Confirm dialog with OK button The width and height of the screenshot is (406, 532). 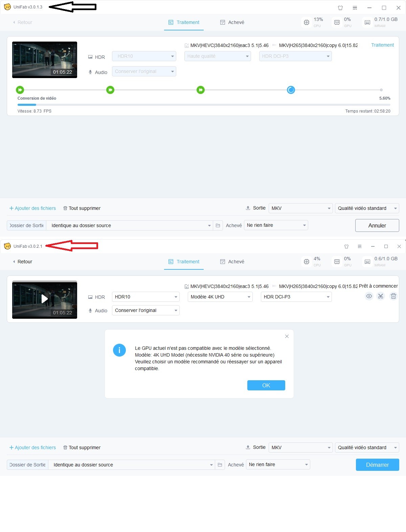point(266,385)
